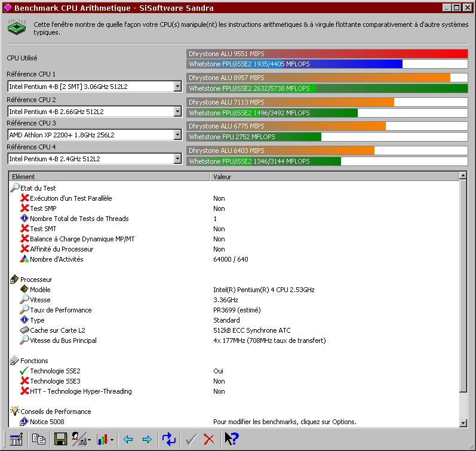Click the PR3699 (estimé) value
Viewport: 476px width, 451px height.
point(237,310)
